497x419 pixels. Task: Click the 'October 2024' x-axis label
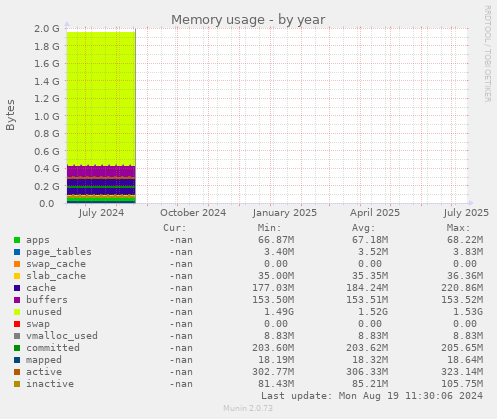pyautogui.click(x=193, y=213)
